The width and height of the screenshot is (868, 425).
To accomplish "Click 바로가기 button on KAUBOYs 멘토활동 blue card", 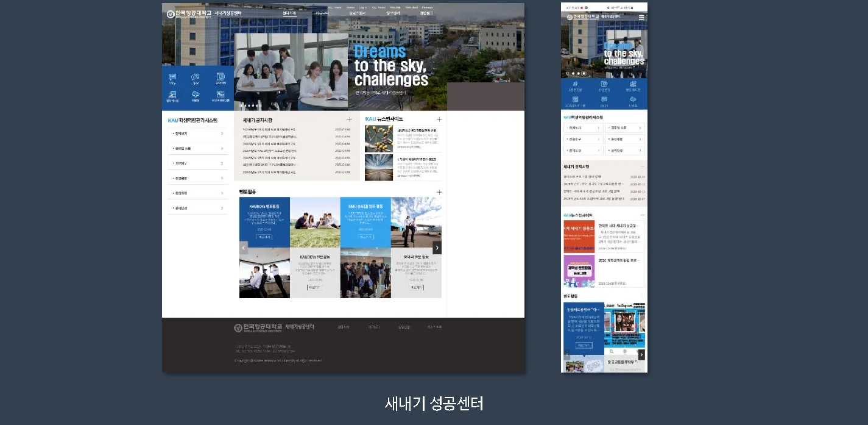I will pos(264,237).
